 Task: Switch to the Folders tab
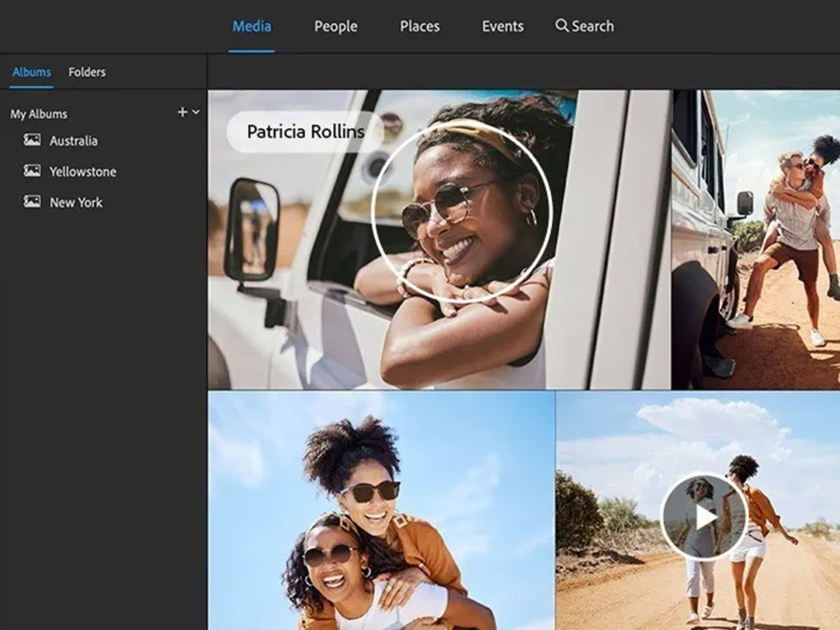[87, 72]
